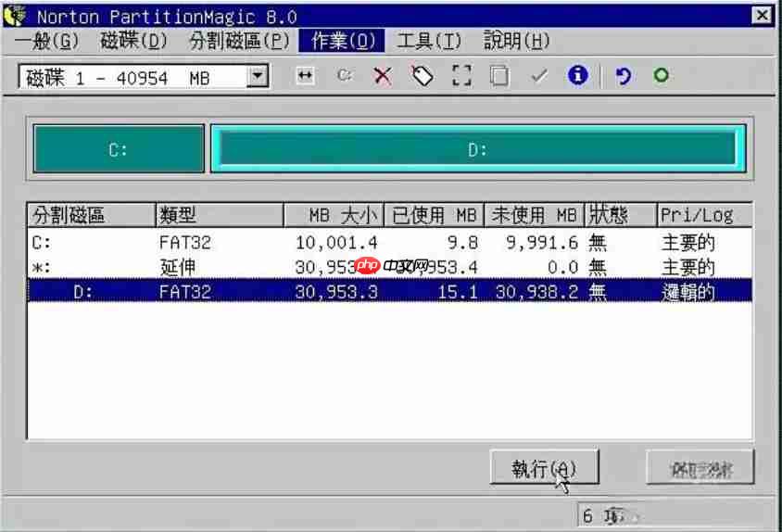Open the 工具(T) menu
This screenshot has width=782, height=532.
(x=429, y=41)
